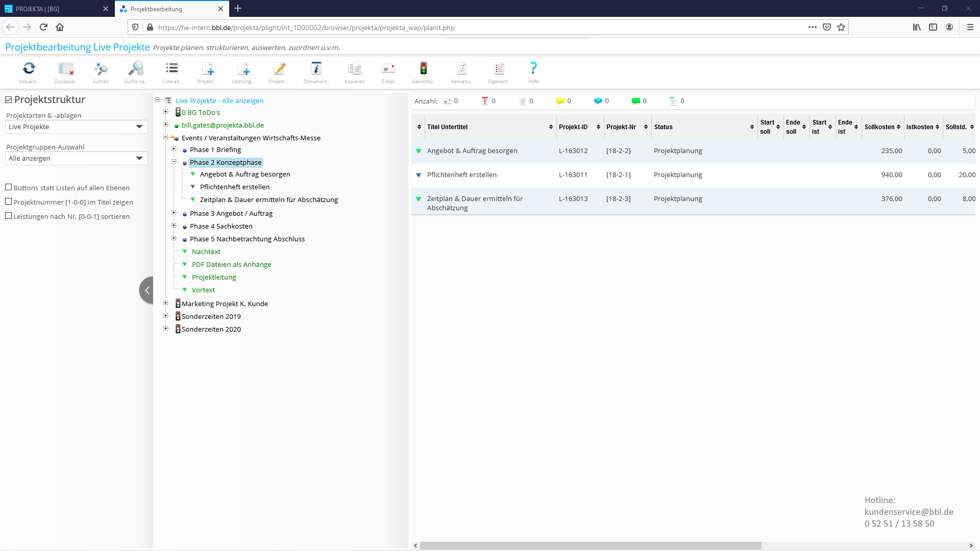Open the Hilfe question mark icon

[x=533, y=69]
